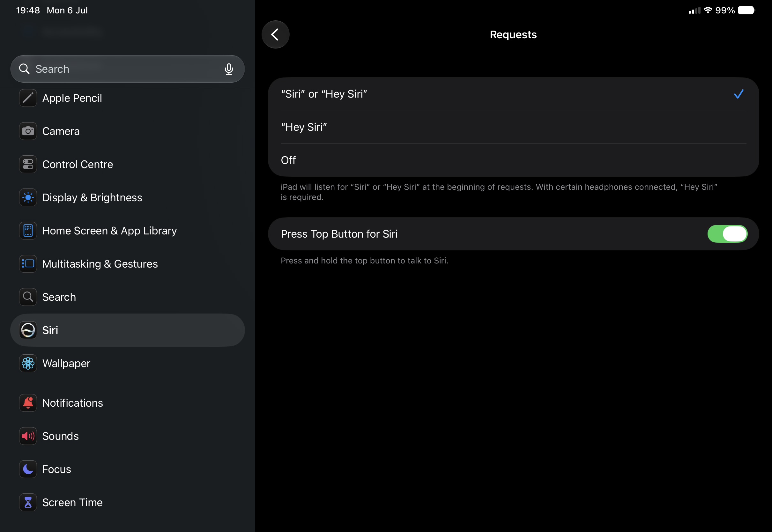Open Screen Time hourglass icon
The image size is (772, 532).
pyautogui.click(x=28, y=503)
